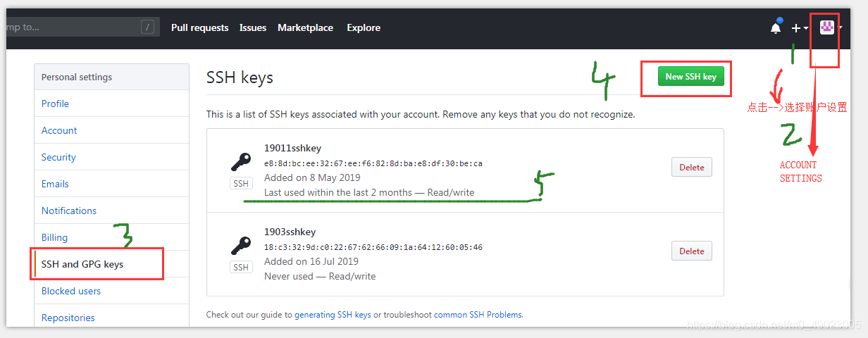The height and width of the screenshot is (338, 868).
Task: Click the Personal settings sidebar header
Action: pyautogui.click(x=77, y=77)
